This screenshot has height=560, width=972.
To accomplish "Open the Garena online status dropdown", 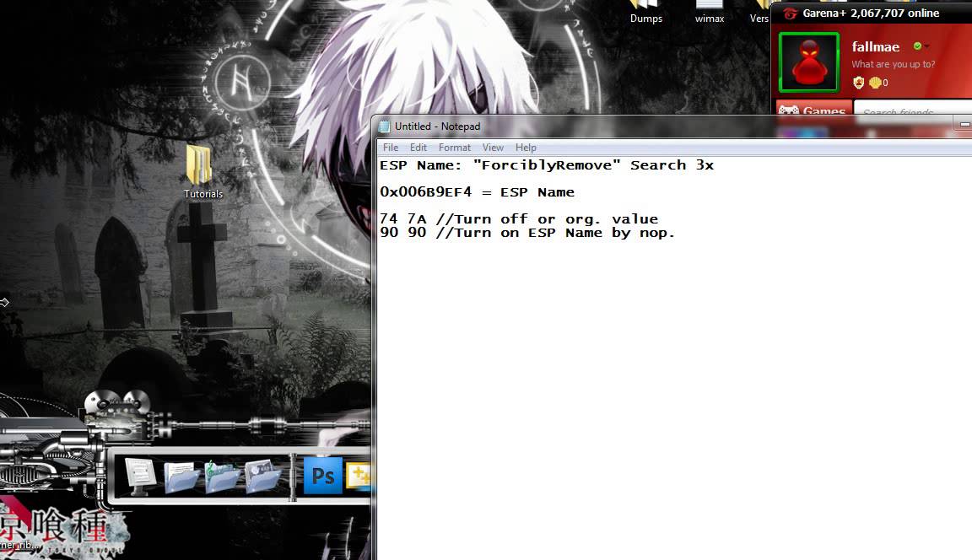I will coord(927,46).
